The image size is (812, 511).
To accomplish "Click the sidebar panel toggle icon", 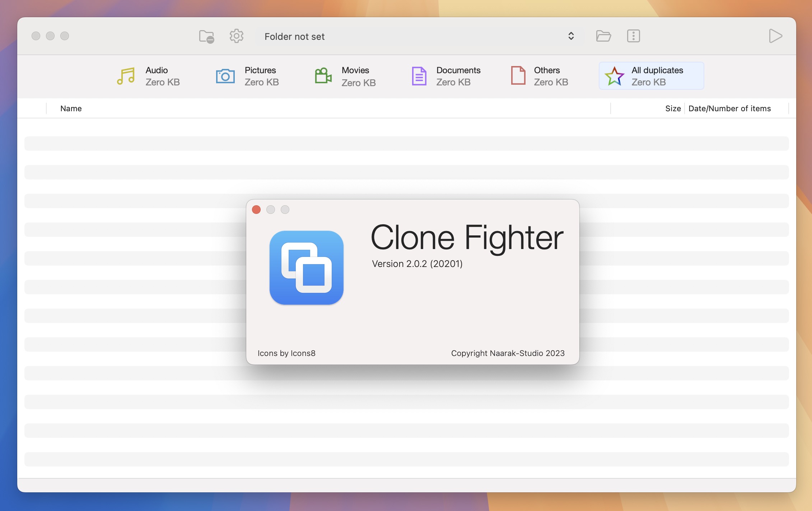I will click(x=634, y=35).
